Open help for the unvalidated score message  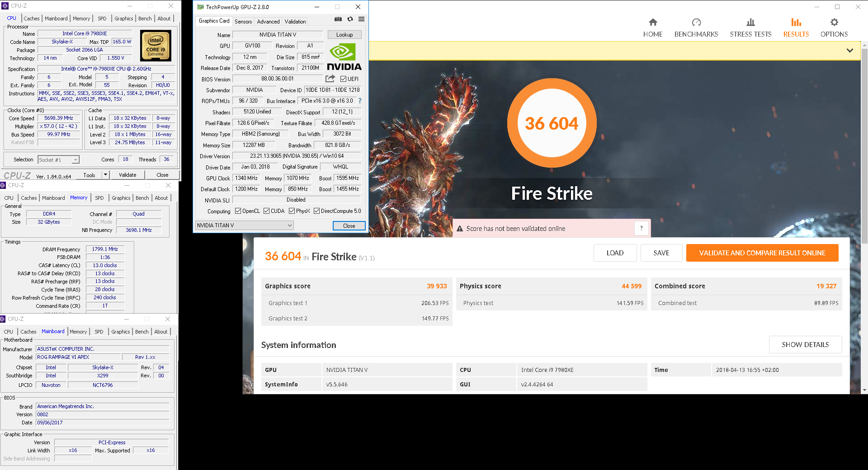(641, 228)
